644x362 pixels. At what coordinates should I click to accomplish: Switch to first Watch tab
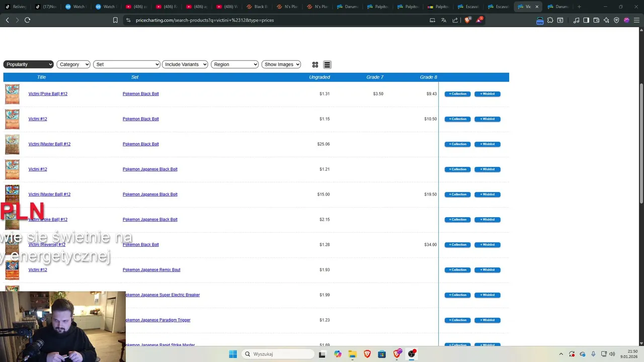click(x=76, y=7)
